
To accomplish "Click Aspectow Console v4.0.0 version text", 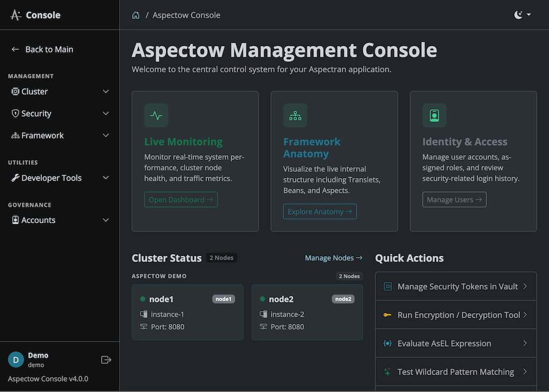I will [x=48, y=379].
